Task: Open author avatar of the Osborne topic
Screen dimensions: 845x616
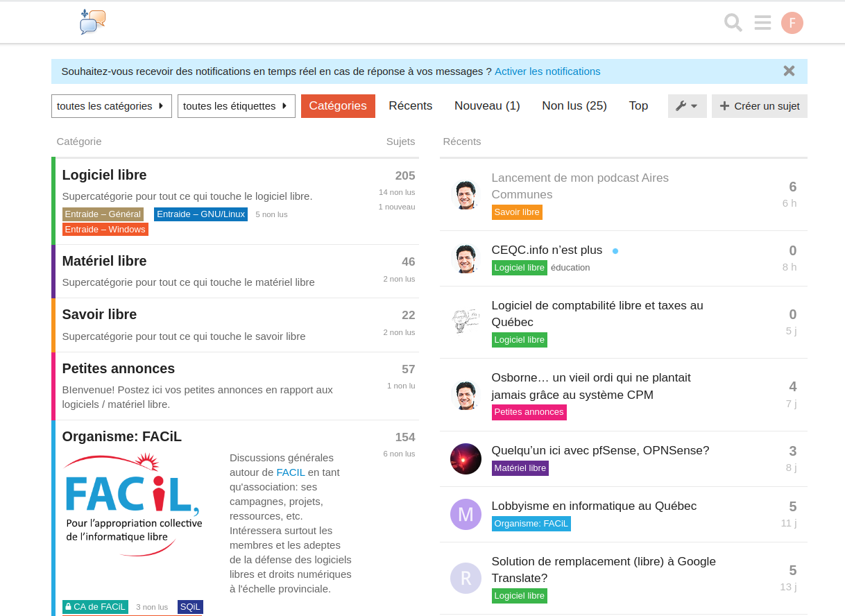Action: tap(466, 395)
